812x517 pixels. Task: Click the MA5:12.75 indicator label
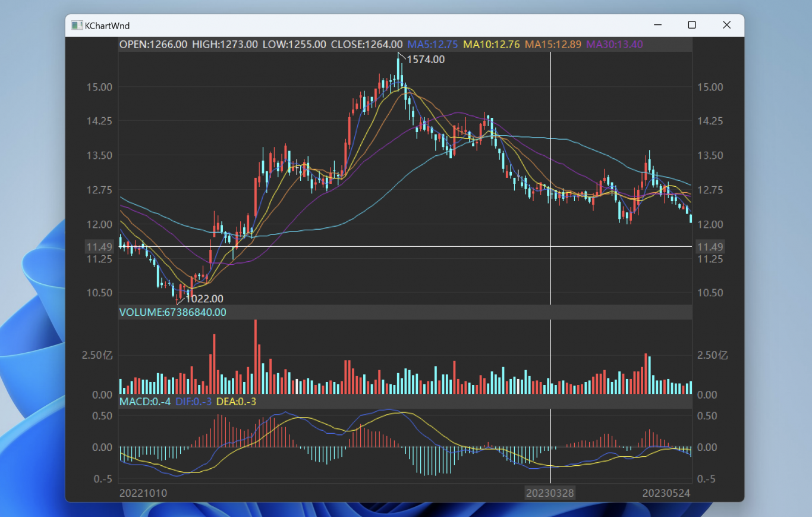pyautogui.click(x=433, y=45)
